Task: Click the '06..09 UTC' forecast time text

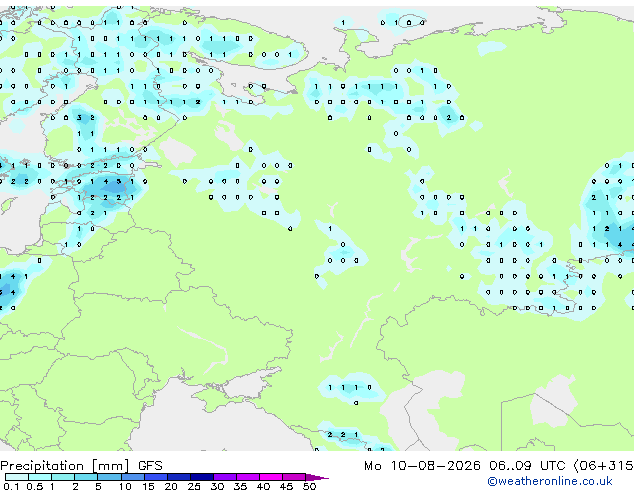Action: 527,466
